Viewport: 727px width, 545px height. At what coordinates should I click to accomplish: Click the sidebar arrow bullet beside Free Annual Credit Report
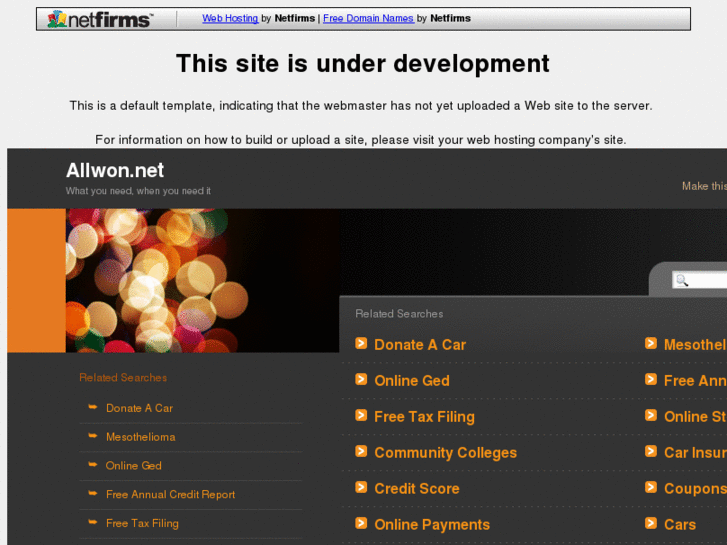point(93,493)
